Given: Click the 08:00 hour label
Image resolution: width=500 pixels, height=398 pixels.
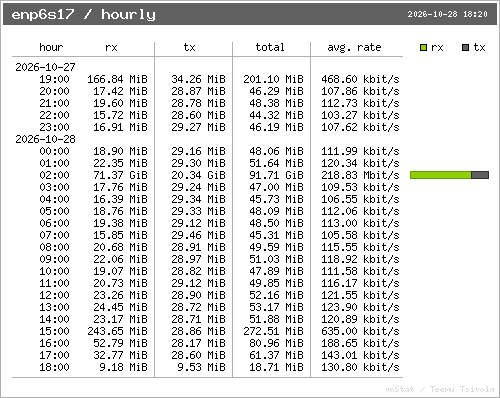Looking at the screenshot, I should (x=54, y=247).
